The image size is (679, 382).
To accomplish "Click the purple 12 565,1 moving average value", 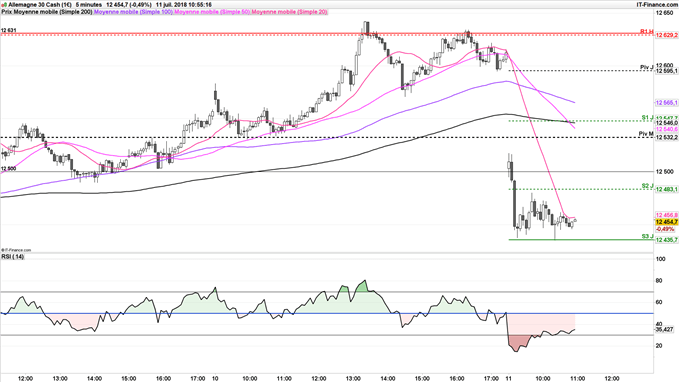I will (666, 103).
